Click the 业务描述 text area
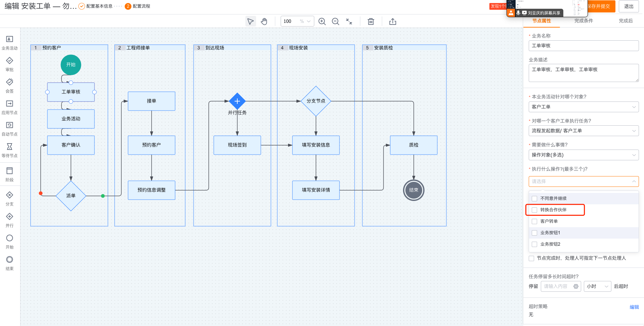The width and height of the screenshot is (644, 326). tap(583, 73)
